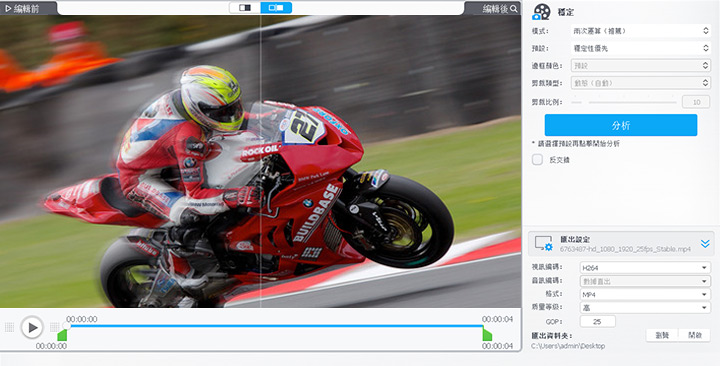Click the 剪裁比例 slider track

(x=624, y=102)
